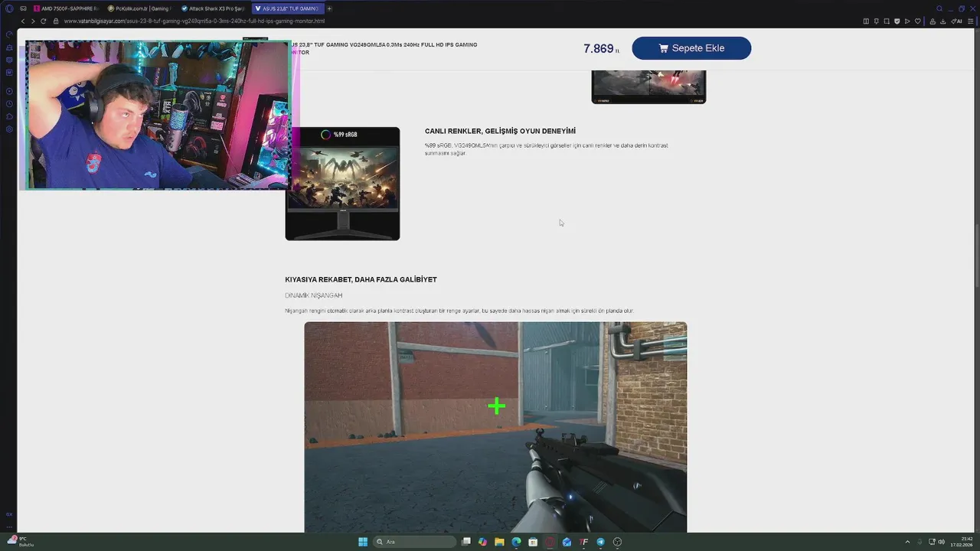Open Telegram from taskbar
Viewport: 980px width, 551px height.
point(600,542)
